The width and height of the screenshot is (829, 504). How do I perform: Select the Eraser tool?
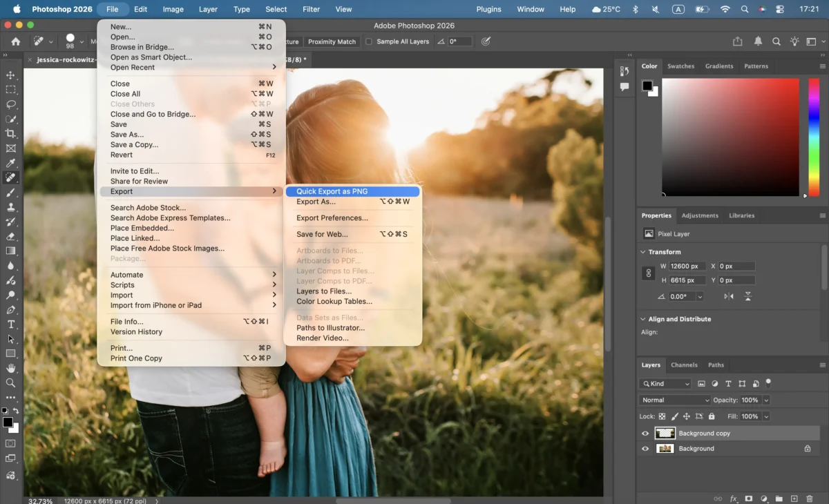point(10,236)
